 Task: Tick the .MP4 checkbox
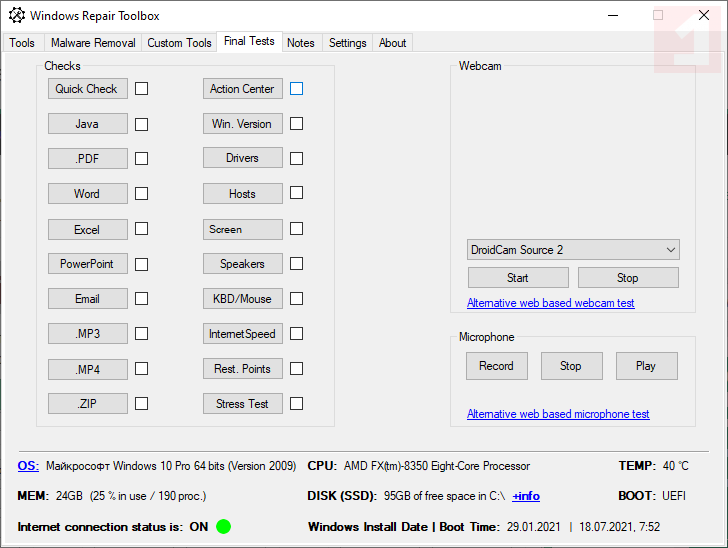click(142, 369)
